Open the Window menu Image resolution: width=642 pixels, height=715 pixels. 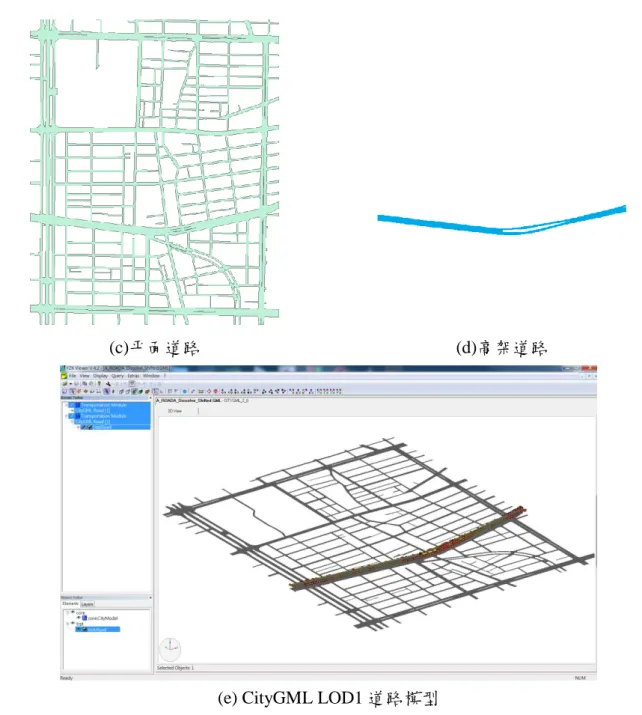[x=151, y=376]
